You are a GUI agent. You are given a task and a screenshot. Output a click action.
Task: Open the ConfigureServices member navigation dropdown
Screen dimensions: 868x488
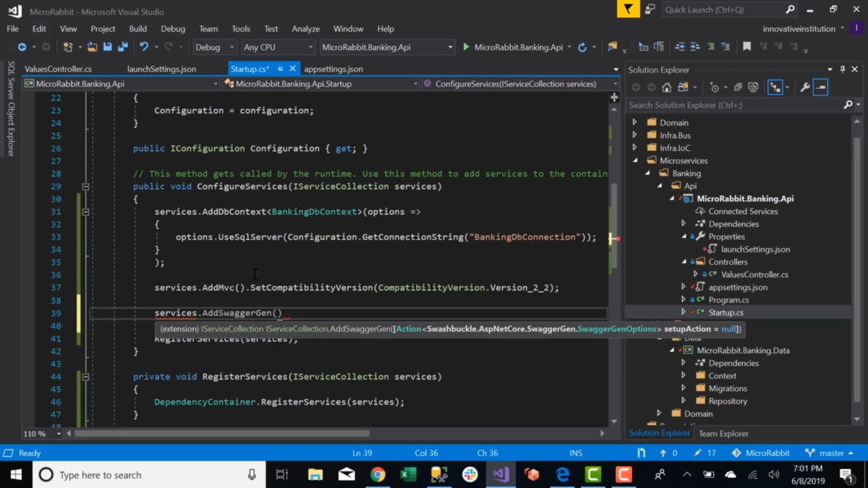521,84
